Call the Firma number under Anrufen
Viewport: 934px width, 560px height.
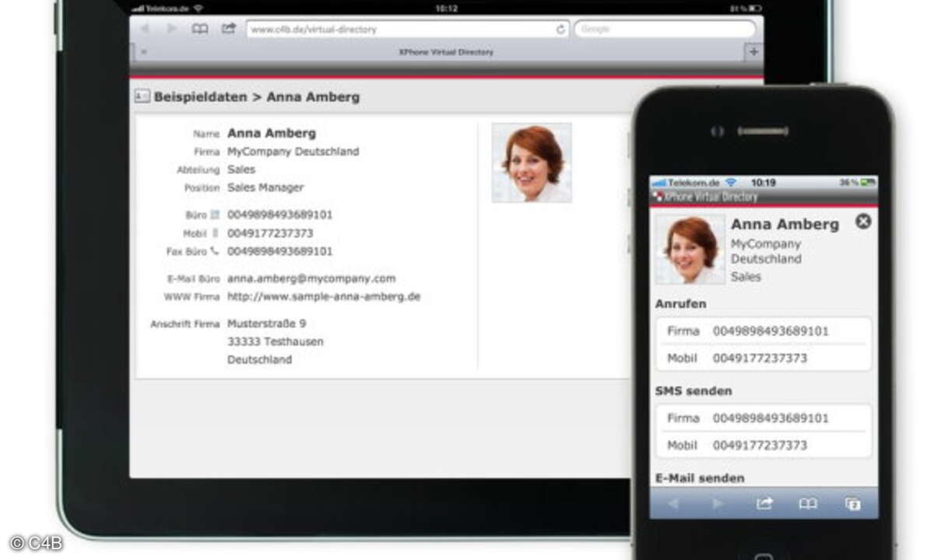pos(764,331)
